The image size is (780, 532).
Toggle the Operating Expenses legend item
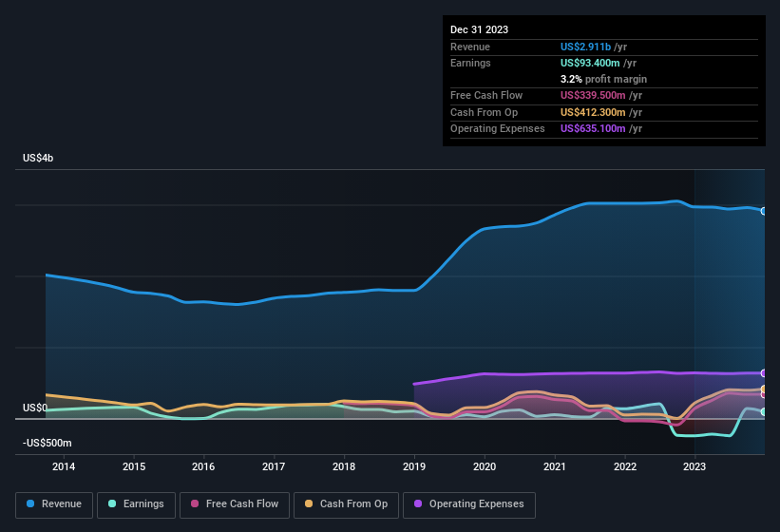click(x=469, y=504)
